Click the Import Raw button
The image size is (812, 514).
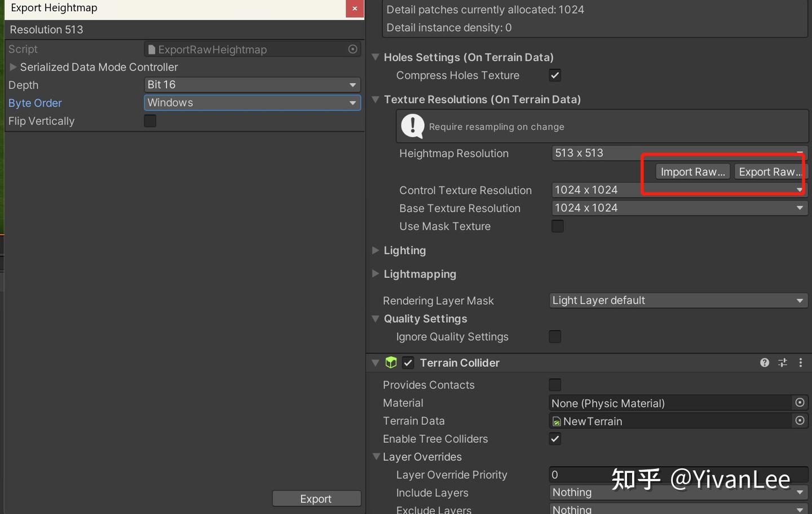pos(692,171)
